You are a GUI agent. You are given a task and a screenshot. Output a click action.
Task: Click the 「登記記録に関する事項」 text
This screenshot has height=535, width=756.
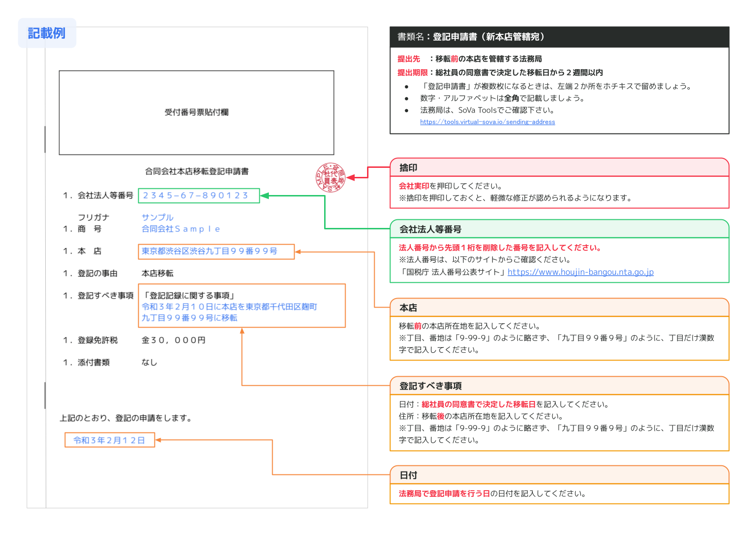(189, 296)
